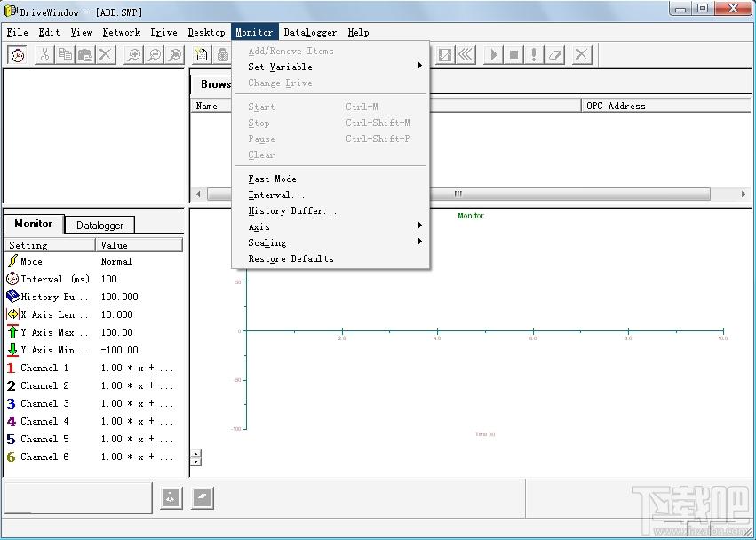Image resolution: width=756 pixels, height=540 pixels.
Task: Select the Y Axis Max setting row
Action: coord(94,333)
